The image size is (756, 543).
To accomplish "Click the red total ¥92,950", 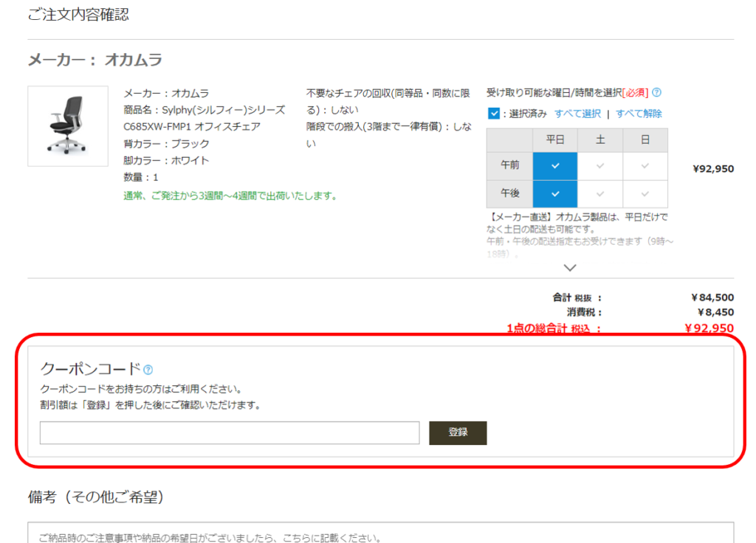I will coord(709,328).
